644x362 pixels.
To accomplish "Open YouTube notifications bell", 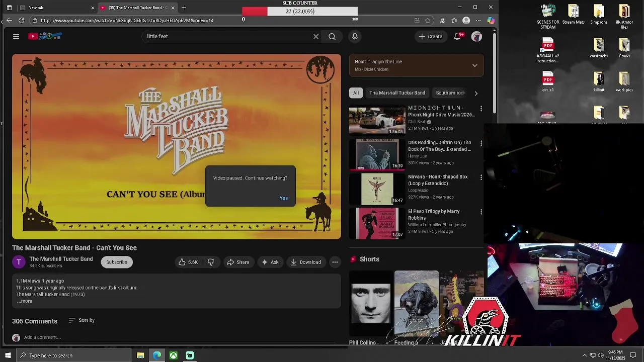I will [x=458, y=36].
